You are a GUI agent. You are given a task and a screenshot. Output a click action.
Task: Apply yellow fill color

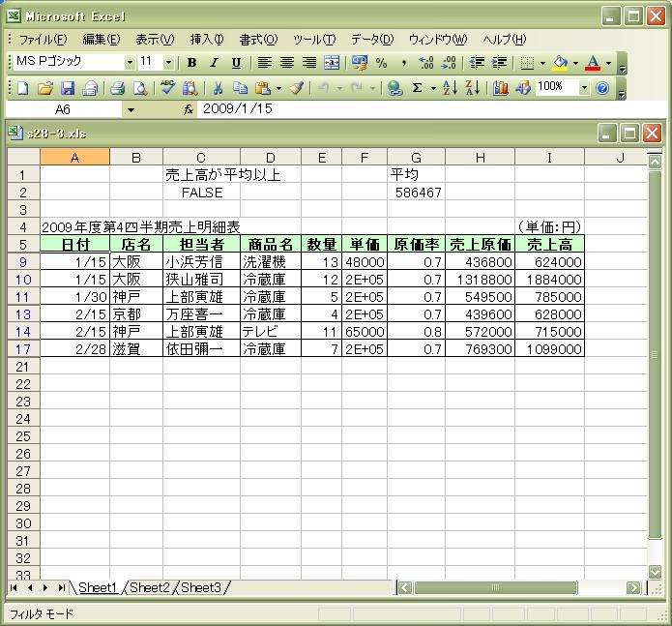[x=560, y=63]
